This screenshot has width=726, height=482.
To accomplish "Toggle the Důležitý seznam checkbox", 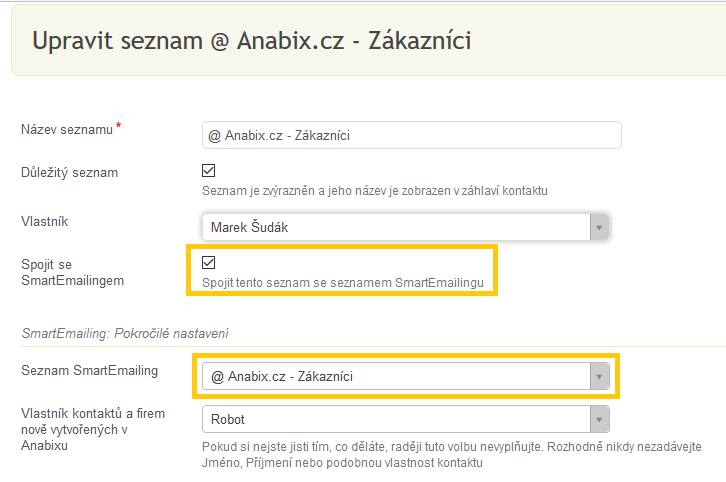I will tap(208, 170).
